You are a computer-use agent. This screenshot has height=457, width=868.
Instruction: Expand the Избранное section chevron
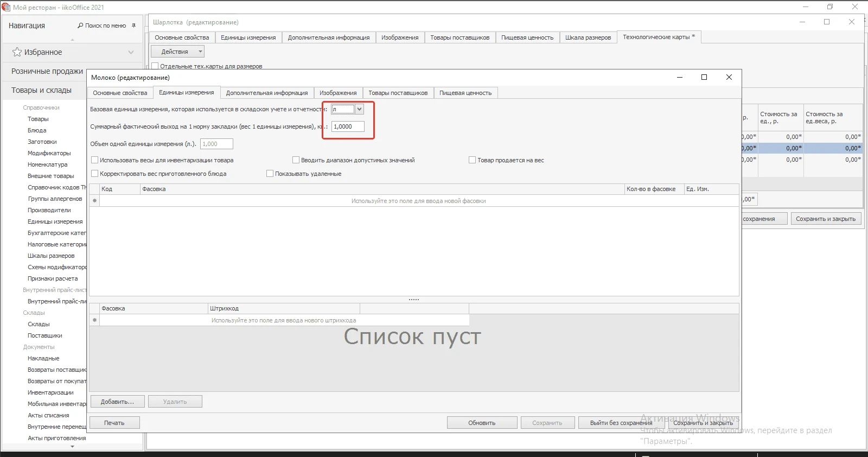(131, 52)
